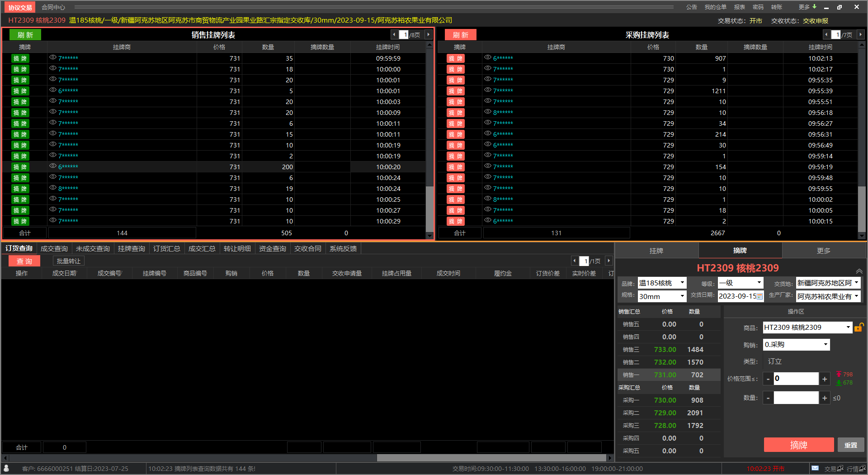The image size is (868, 475).
Task: Select the 采购二 729.00 price row
Action: tap(669, 413)
